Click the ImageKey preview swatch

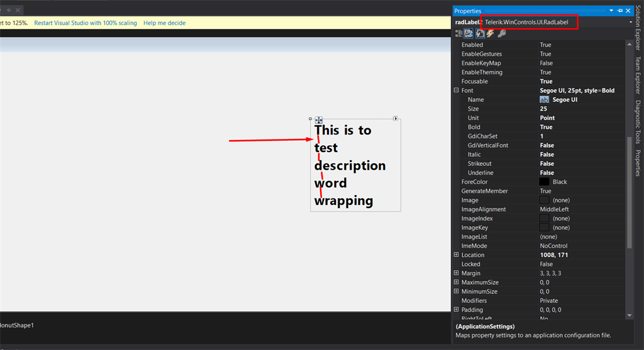[544, 227]
